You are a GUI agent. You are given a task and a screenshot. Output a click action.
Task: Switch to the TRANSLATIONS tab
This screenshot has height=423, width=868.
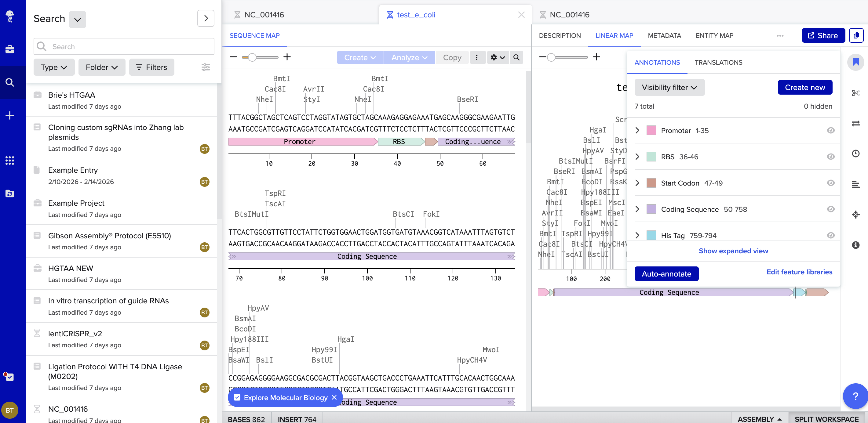[x=718, y=62]
